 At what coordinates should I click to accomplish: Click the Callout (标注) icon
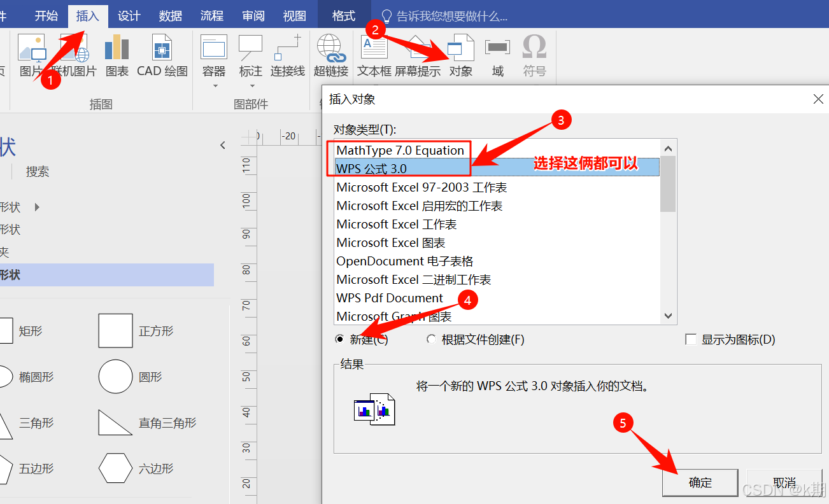click(x=250, y=48)
